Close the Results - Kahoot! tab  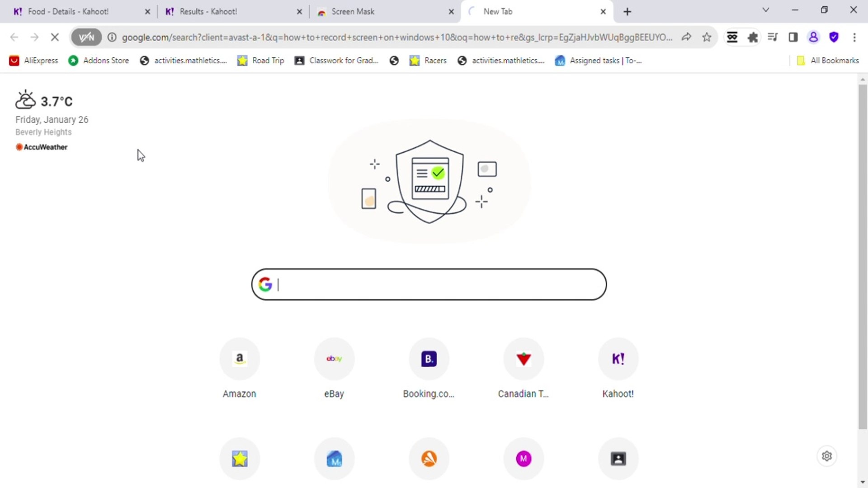[x=299, y=12]
